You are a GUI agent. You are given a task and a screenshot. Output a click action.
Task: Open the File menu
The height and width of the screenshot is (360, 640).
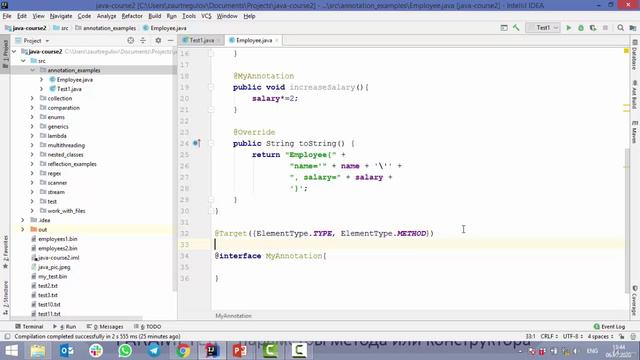[x=7, y=16]
